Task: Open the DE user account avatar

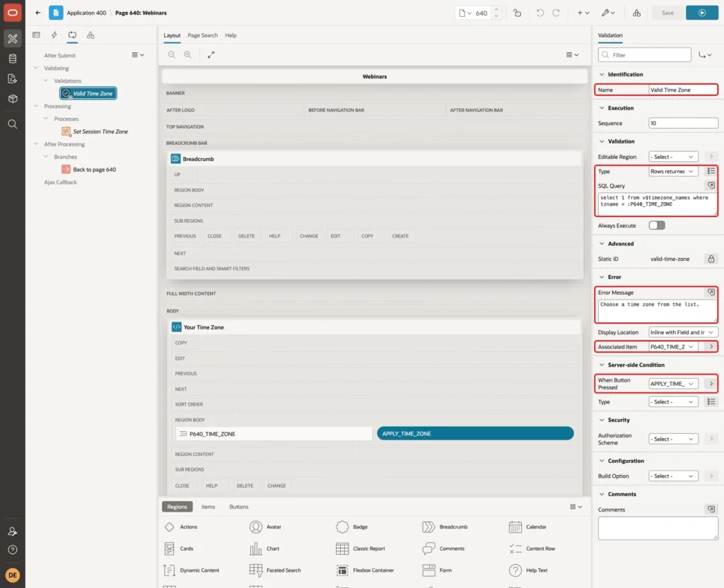Action: (13, 575)
